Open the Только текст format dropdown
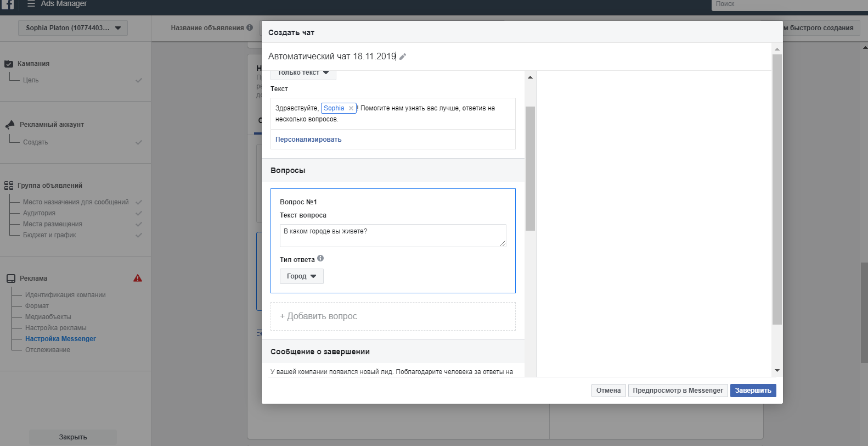The height and width of the screenshot is (446, 868). (x=303, y=73)
